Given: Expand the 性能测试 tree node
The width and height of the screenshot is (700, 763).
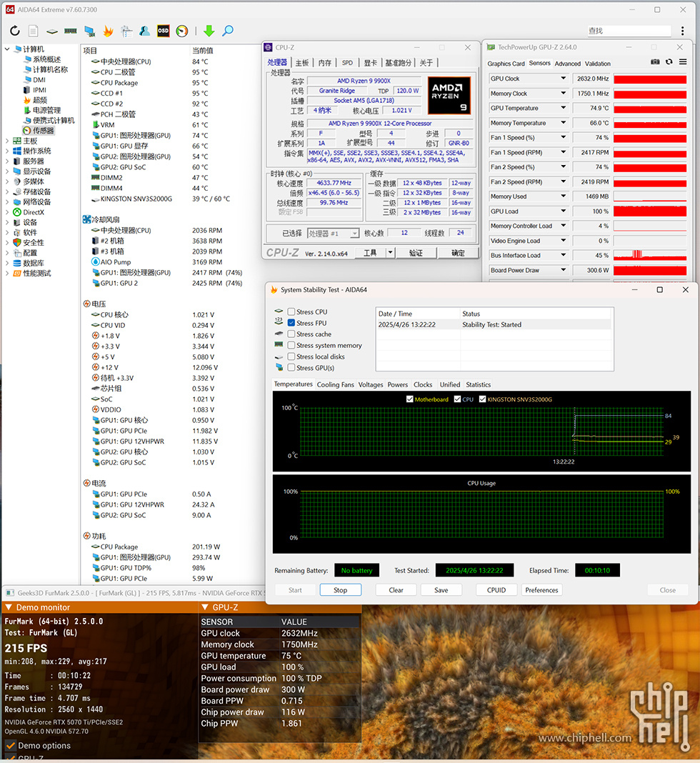Looking at the screenshot, I should click(x=7, y=274).
